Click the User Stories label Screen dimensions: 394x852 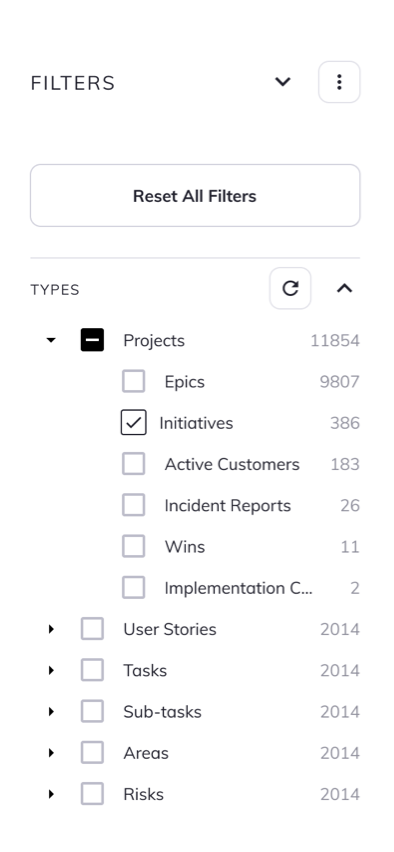pyautogui.click(x=170, y=629)
